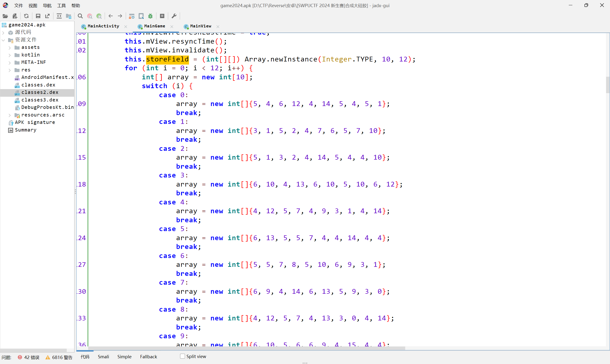Open the 导航 menu
This screenshot has width=610, height=364.
47,5
